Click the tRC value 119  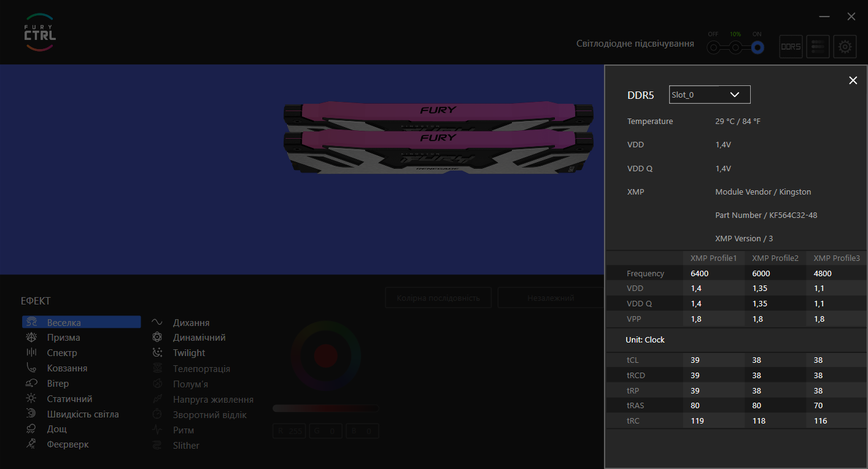pos(697,421)
